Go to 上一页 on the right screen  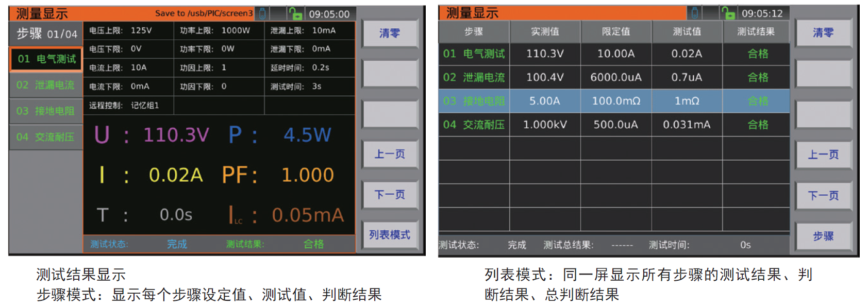(x=823, y=155)
